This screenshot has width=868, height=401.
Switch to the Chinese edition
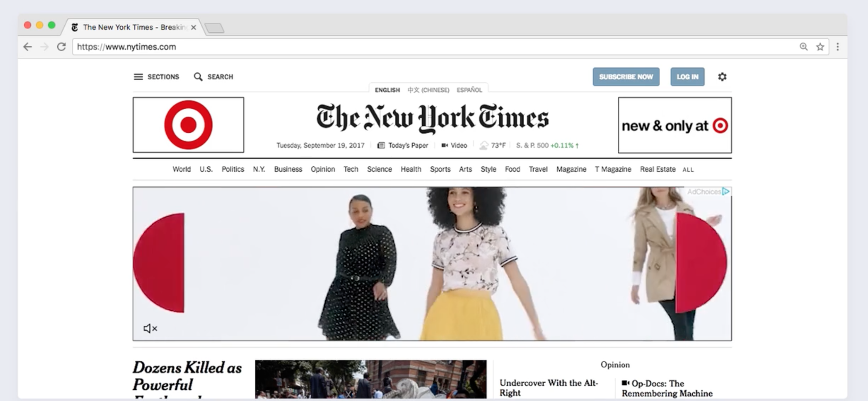pos(428,90)
